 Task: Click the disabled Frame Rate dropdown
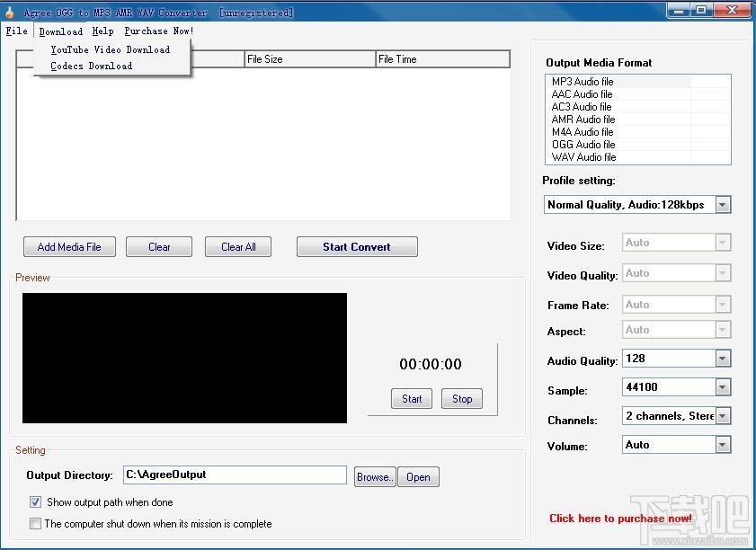677,305
